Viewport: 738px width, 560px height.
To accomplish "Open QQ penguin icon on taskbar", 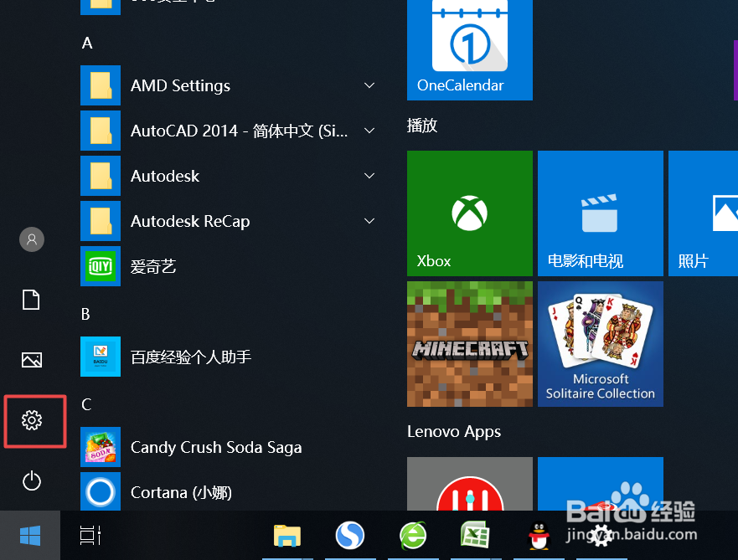I will (539, 536).
